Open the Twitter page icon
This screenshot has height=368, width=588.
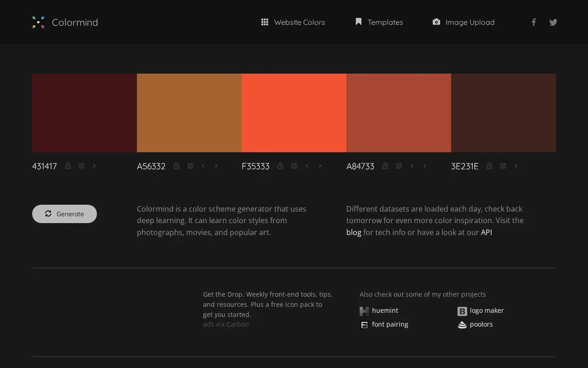coord(553,22)
